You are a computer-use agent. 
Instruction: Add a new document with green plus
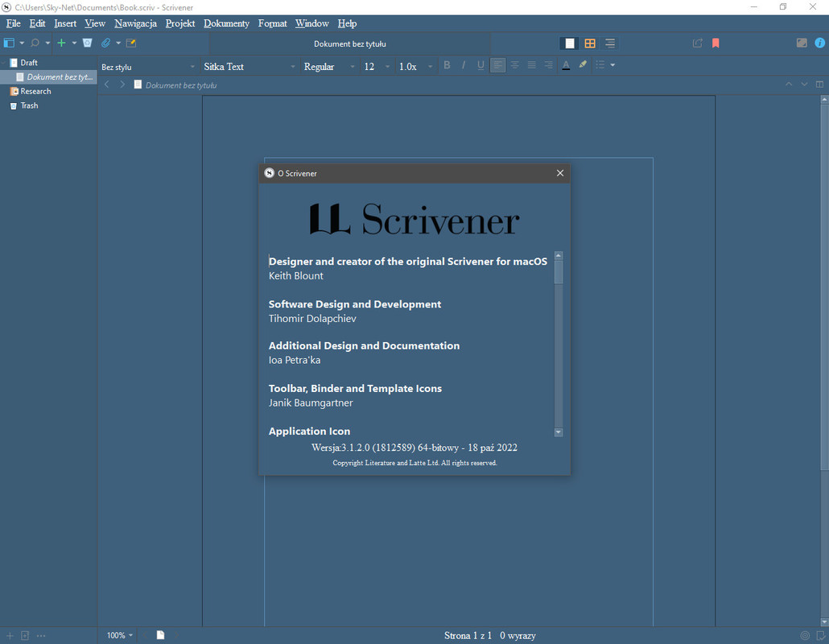pos(61,43)
